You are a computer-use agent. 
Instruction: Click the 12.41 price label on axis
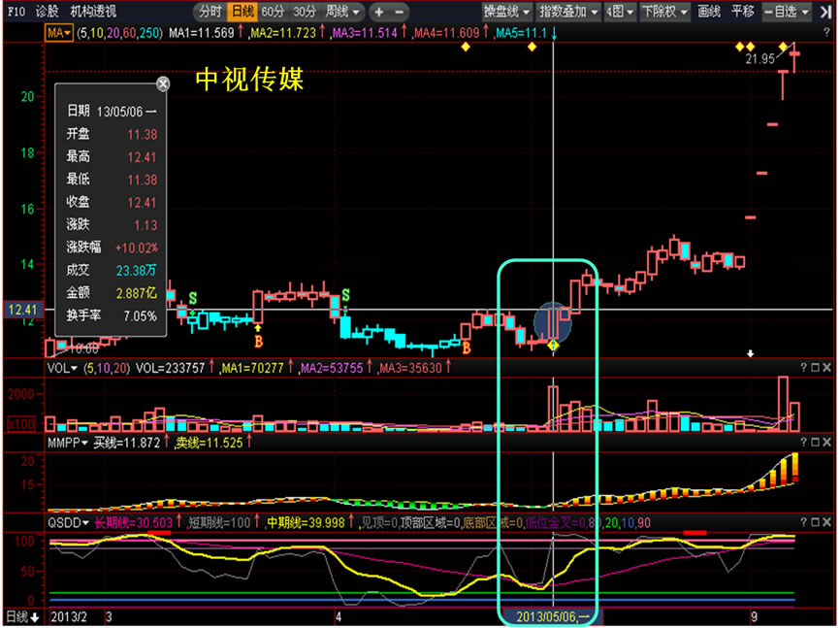point(23,310)
